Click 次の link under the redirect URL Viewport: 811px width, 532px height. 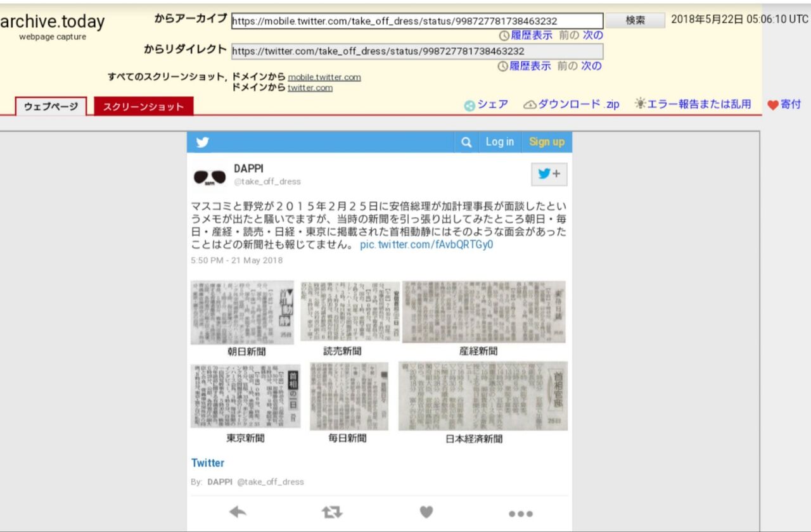coord(591,66)
